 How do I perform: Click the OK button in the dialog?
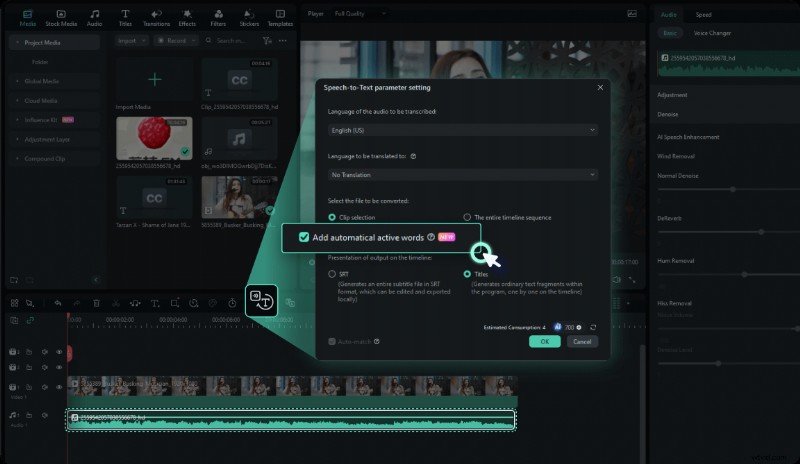click(544, 341)
